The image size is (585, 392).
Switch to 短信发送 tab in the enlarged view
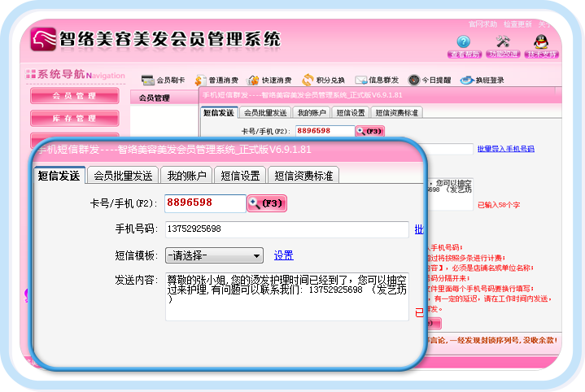point(59,176)
